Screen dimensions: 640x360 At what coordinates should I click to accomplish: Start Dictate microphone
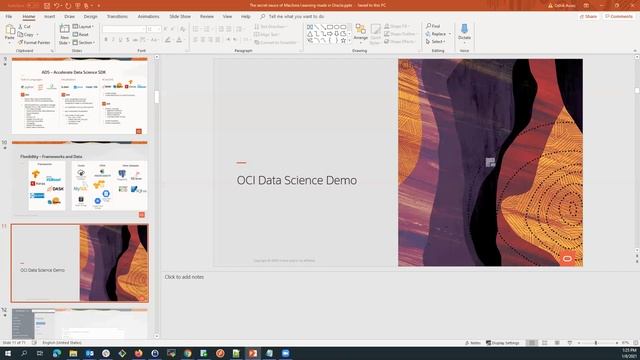(x=464, y=33)
